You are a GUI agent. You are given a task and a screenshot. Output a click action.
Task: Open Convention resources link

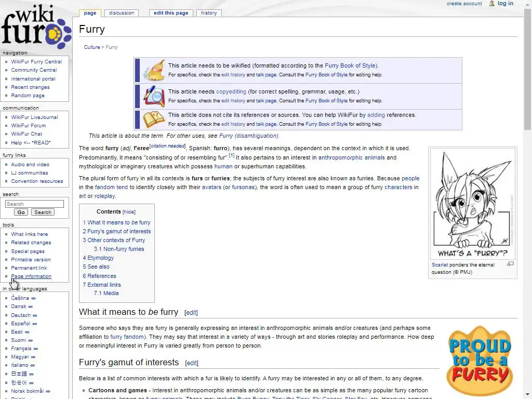pos(37,181)
